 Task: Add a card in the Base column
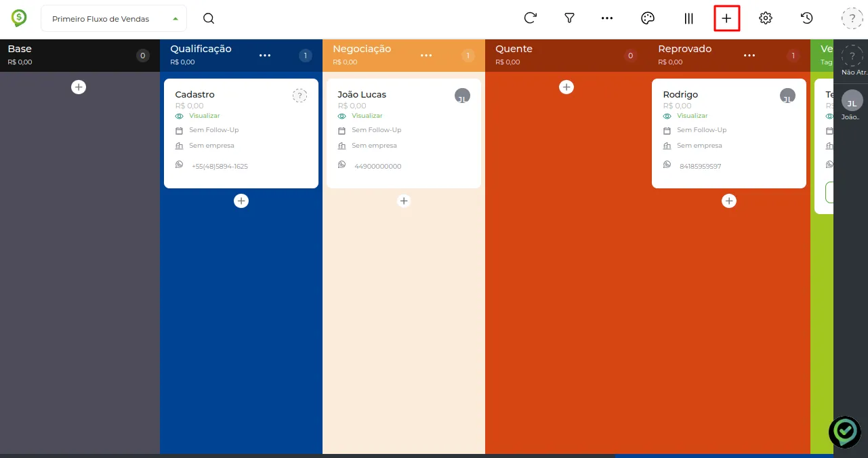(79, 87)
